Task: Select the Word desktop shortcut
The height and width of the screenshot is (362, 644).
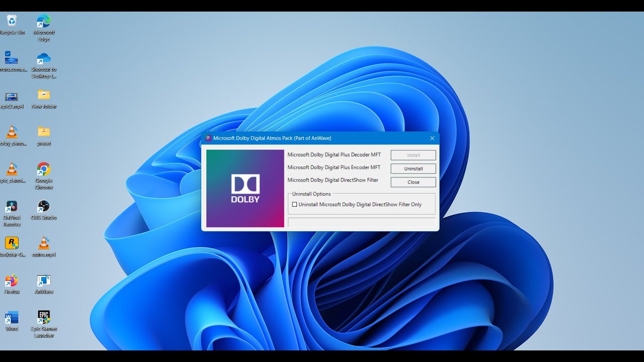Action: [x=11, y=321]
